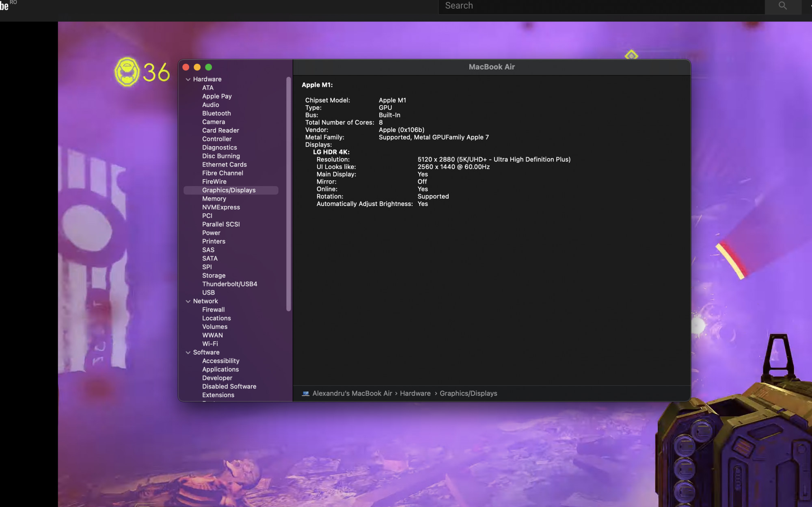Select Thunderbolt/USB4 in sidebar

point(229,284)
